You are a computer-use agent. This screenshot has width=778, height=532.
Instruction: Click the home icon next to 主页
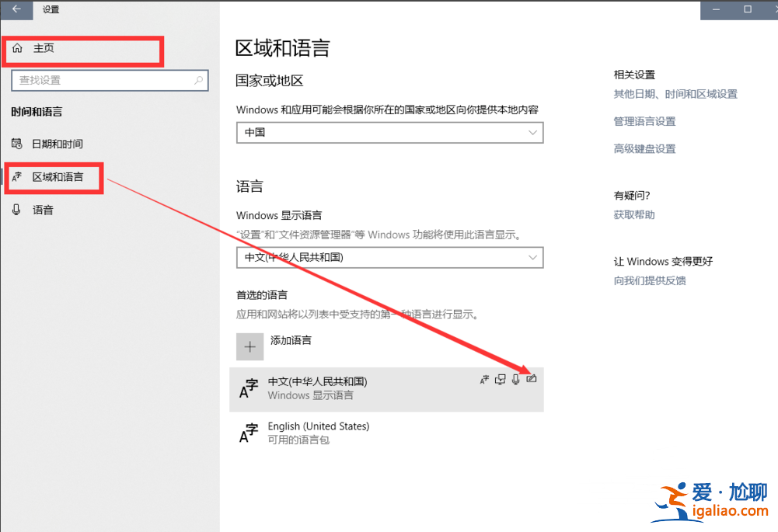tap(18, 48)
